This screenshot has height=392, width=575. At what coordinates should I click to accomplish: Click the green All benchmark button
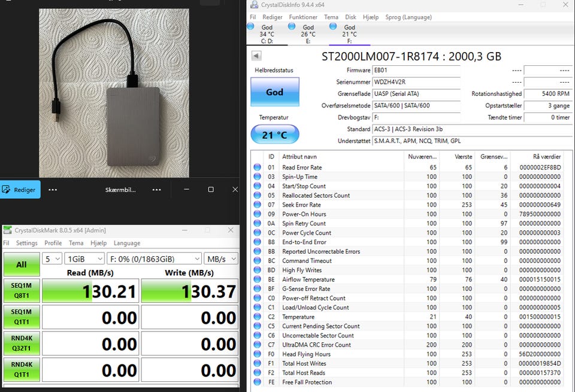point(22,264)
